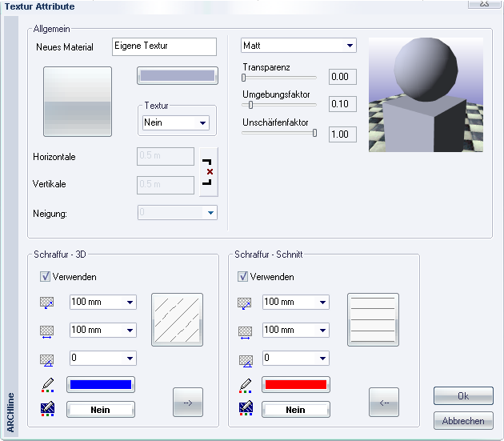Click the Nein background button in Schraffur - Schnitt
The width and height of the screenshot is (504, 441).
(296, 410)
